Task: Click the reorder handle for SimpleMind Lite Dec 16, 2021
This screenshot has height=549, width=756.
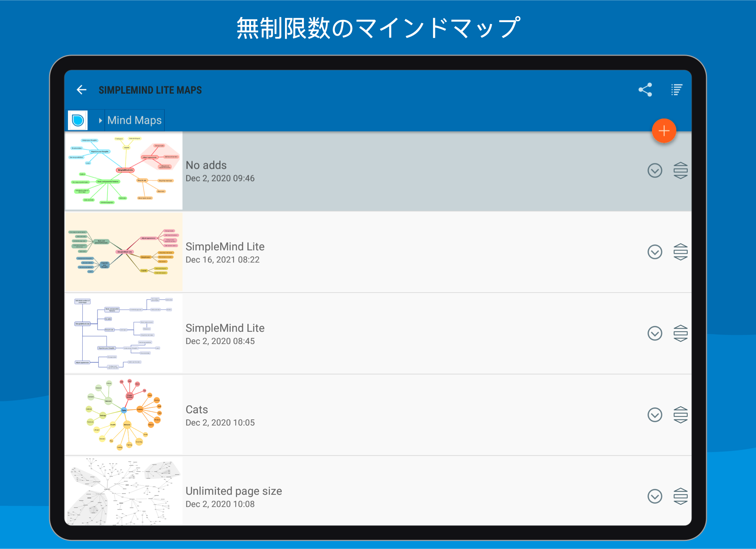Action: click(x=680, y=252)
